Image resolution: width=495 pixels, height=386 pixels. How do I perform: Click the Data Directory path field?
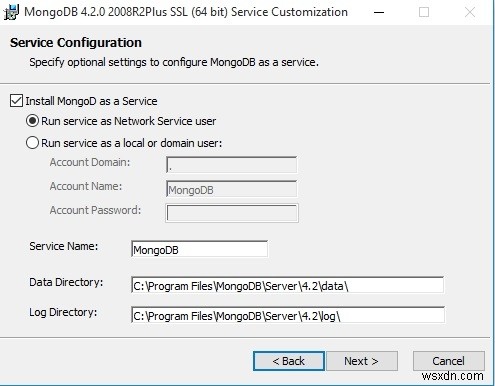pyautogui.click(x=287, y=285)
